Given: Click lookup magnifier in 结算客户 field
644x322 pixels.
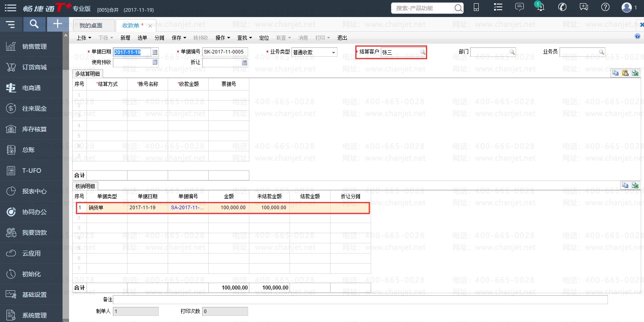Looking at the screenshot, I should [423, 52].
